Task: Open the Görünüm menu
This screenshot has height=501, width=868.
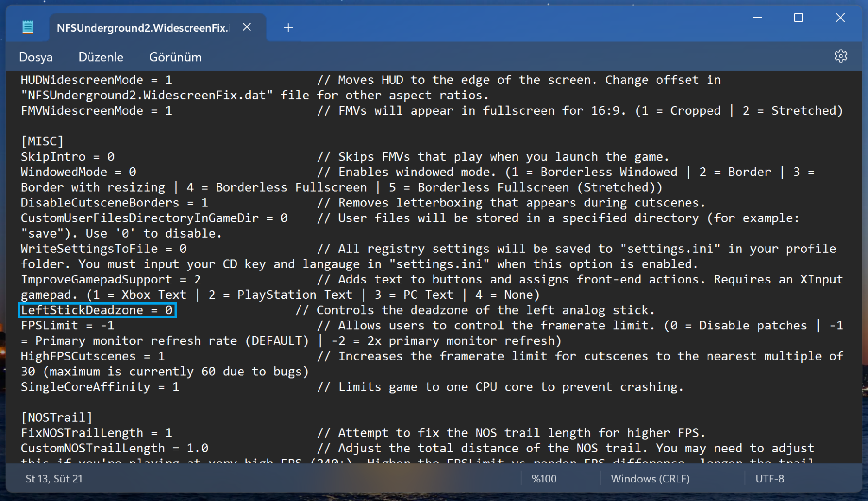Action: click(x=175, y=57)
